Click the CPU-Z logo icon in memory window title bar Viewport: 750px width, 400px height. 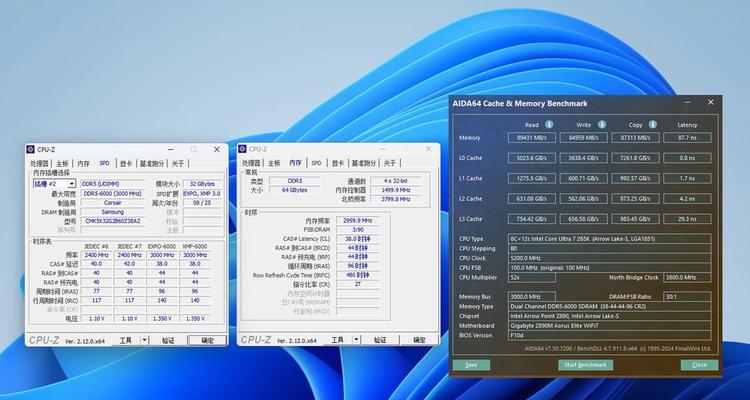pyautogui.click(x=243, y=149)
